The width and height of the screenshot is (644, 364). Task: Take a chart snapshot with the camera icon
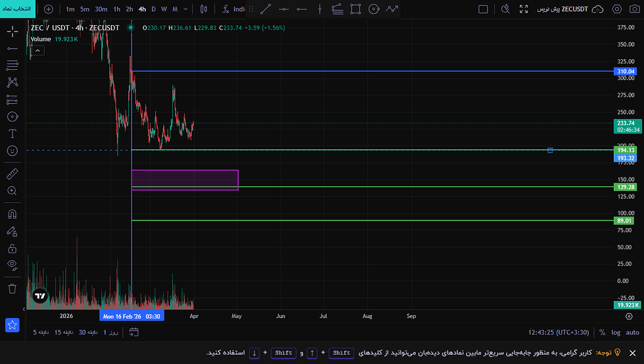[635, 9]
